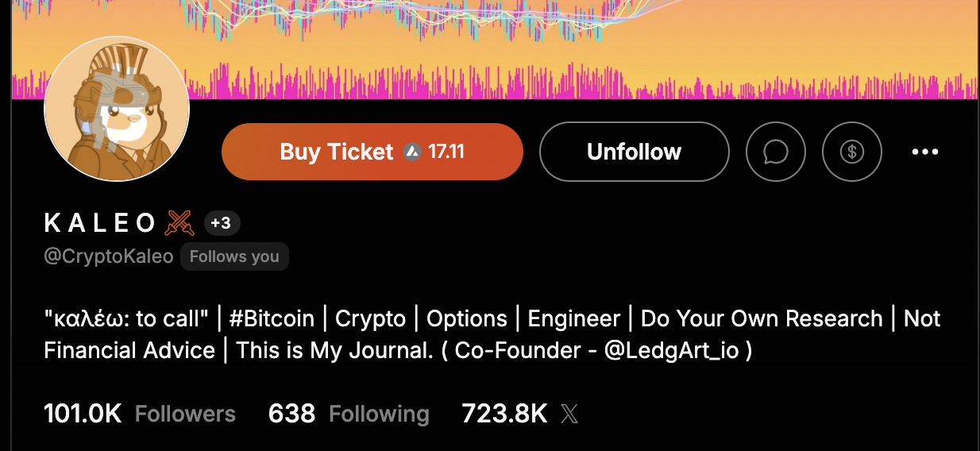This screenshot has width=980, height=451.
Task: Visit the @LedgArt_io mention link
Action: pos(672,351)
